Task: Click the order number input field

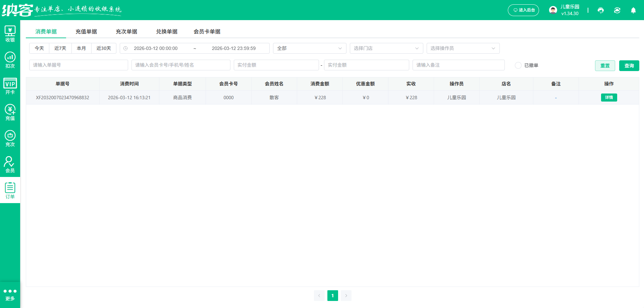Action: coord(78,65)
